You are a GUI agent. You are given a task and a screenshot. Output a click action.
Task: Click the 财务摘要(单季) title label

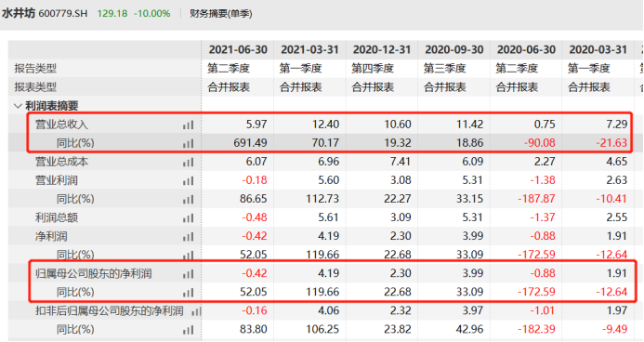[221, 14]
